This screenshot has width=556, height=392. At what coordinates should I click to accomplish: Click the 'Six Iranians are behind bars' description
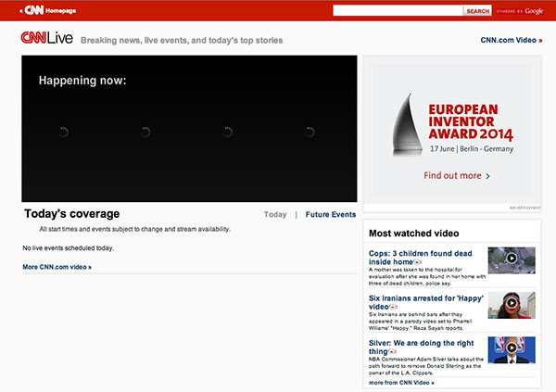click(x=420, y=321)
